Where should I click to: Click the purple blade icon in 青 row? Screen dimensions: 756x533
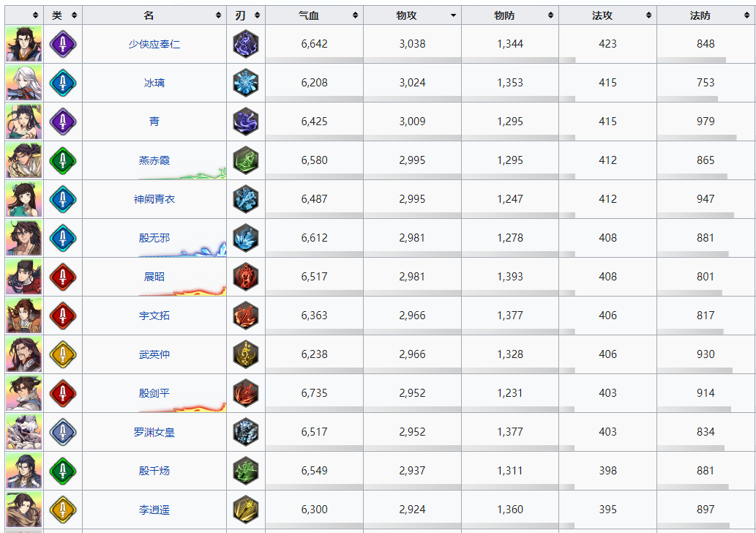click(245, 122)
